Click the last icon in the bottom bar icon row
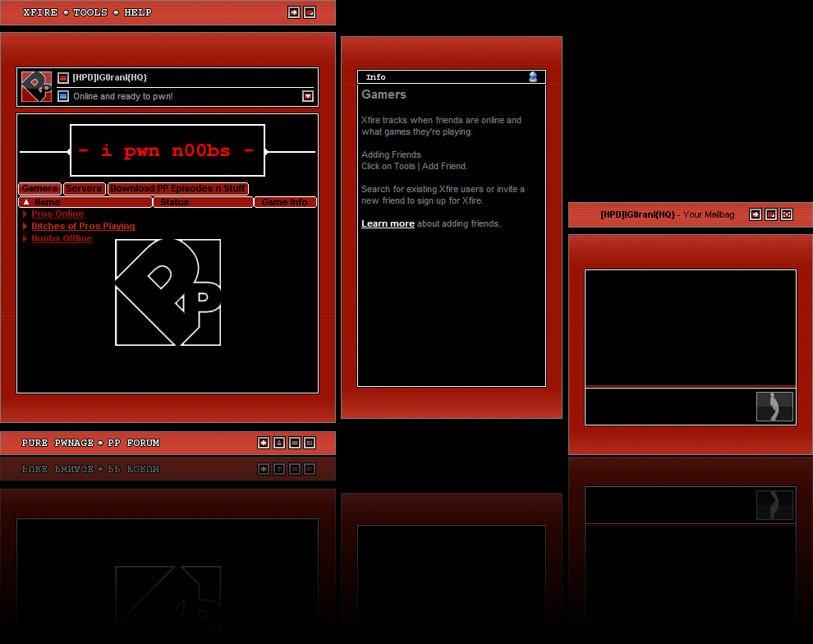813x644 pixels. pyautogui.click(x=310, y=443)
